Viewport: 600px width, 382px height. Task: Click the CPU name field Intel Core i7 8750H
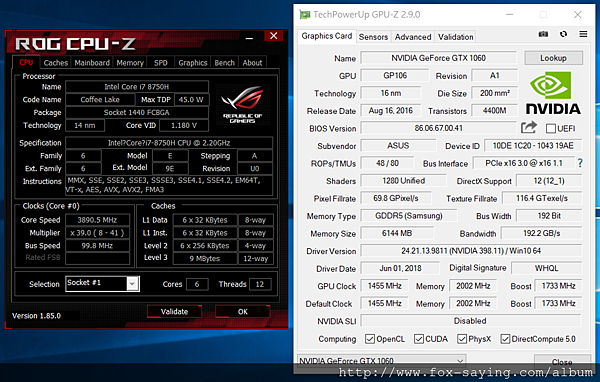137,87
